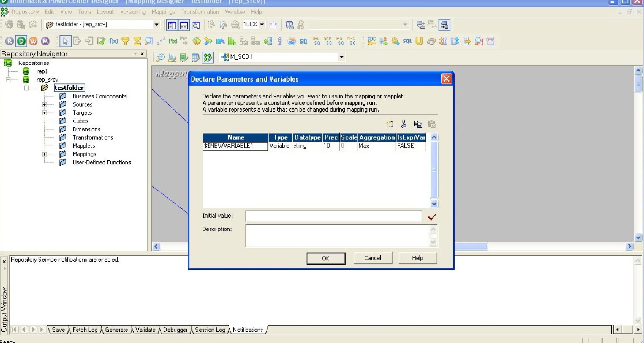
Task: Open Help from the dialog
Action: [417, 258]
